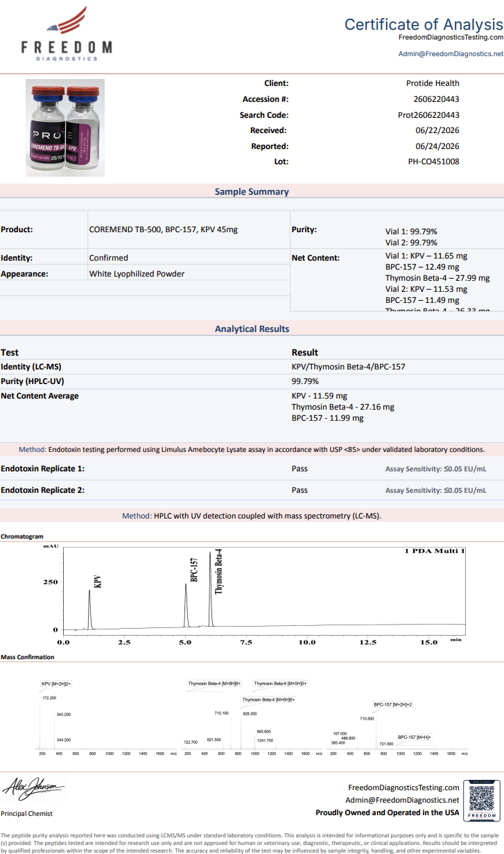This screenshot has height=854, width=504.
Task: Click the Admin@FreedomDiagnostics.net header email
Action: 451,53
